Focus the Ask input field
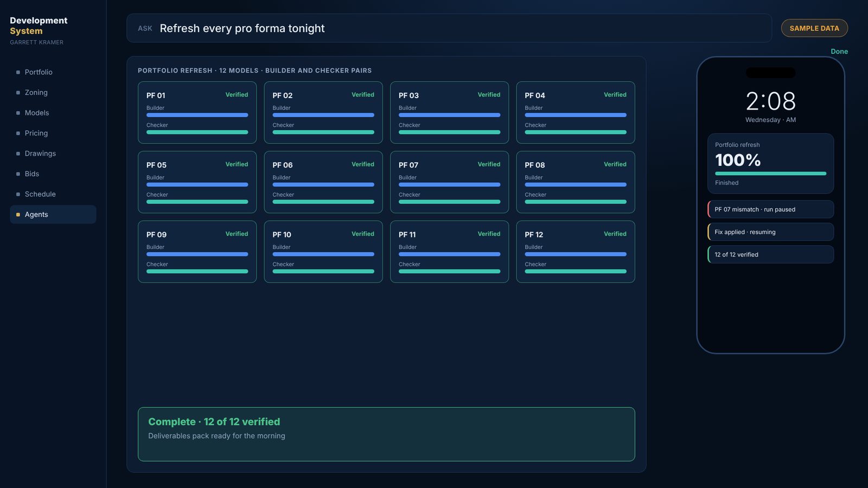The height and width of the screenshot is (488, 868). (449, 28)
